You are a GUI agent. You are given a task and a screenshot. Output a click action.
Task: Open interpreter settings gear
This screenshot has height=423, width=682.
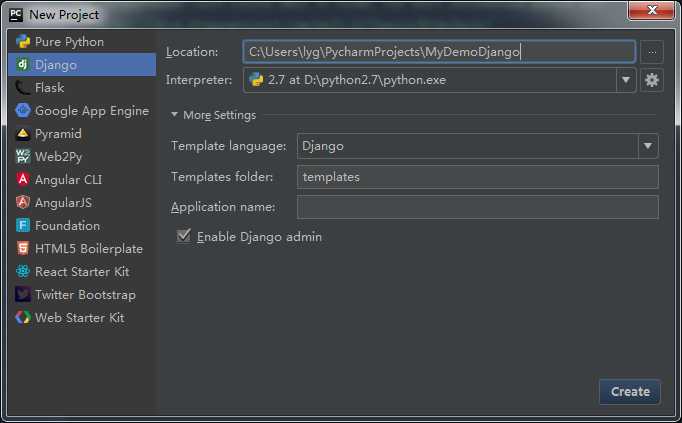pyautogui.click(x=652, y=80)
